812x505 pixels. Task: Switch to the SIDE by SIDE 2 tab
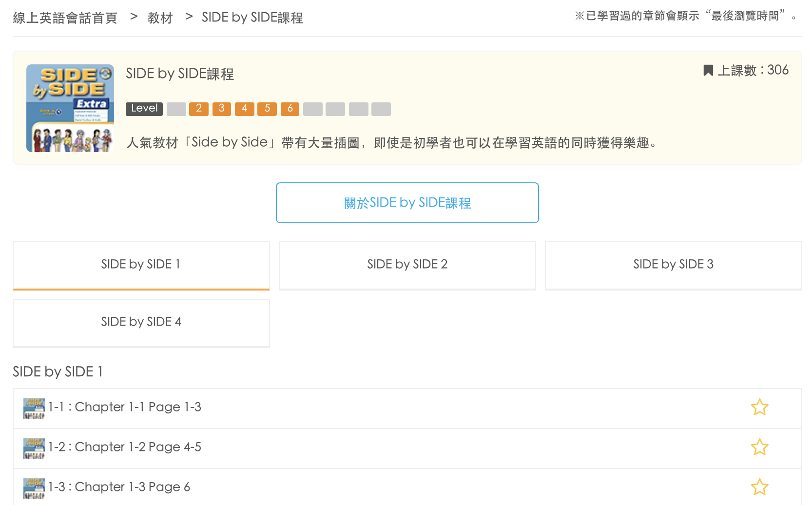point(407,265)
